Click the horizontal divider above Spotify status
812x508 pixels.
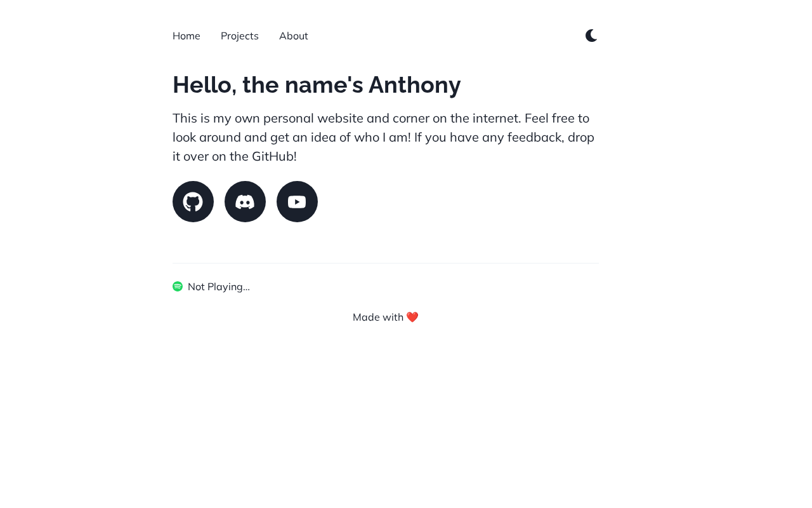point(386,263)
